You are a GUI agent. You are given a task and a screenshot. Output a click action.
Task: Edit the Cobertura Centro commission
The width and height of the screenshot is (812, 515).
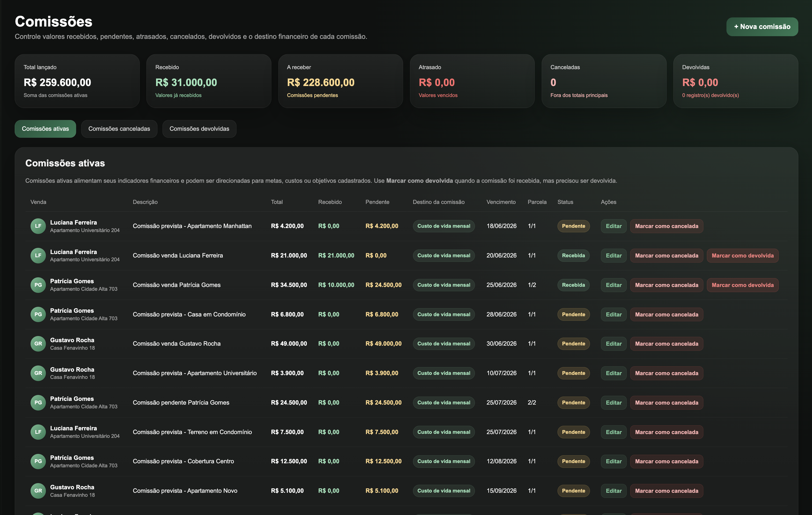[x=613, y=461]
